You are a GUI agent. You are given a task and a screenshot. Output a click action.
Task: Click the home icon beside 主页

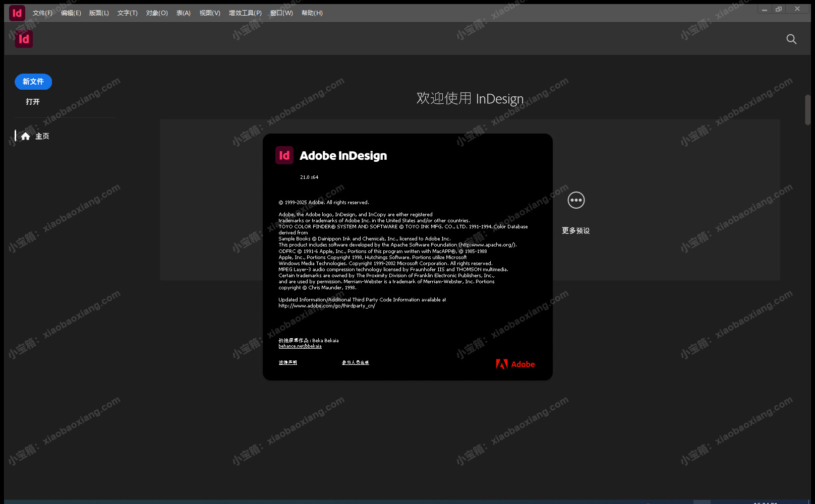tap(26, 136)
